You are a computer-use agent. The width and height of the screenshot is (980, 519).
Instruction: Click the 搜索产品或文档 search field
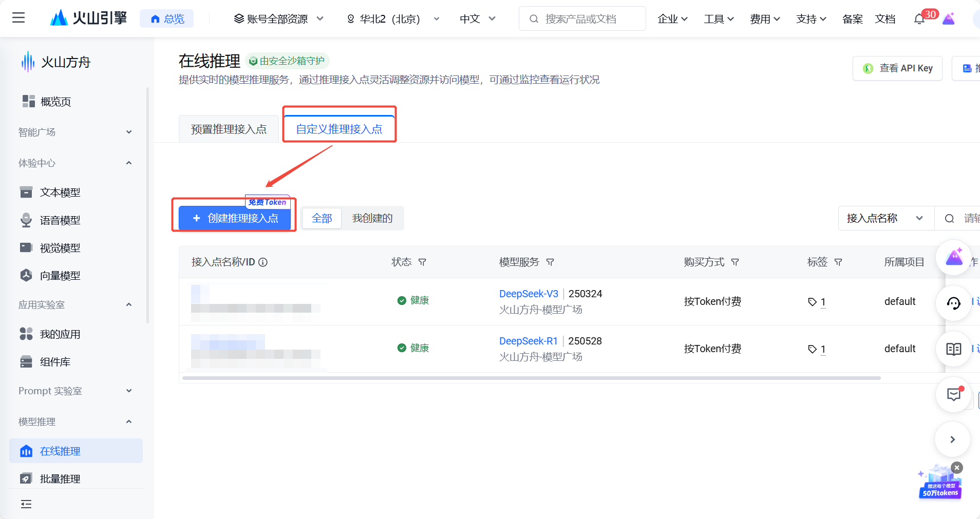coord(582,19)
